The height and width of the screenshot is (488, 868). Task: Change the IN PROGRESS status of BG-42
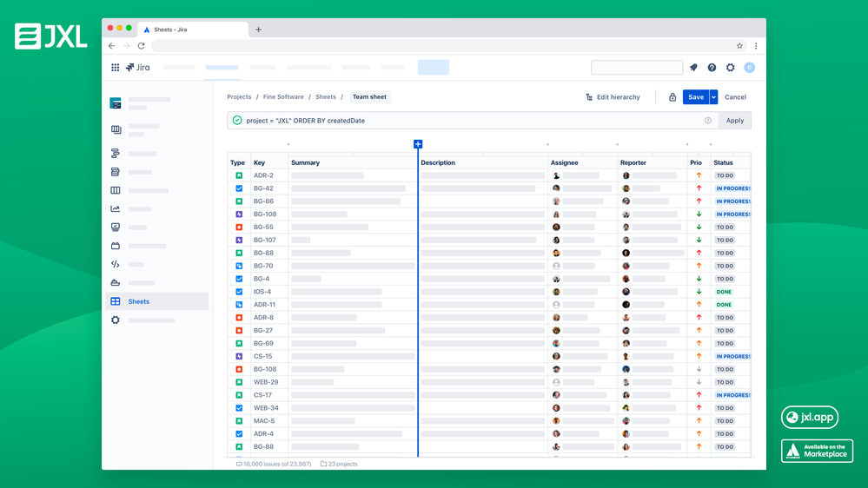click(733, 188)
